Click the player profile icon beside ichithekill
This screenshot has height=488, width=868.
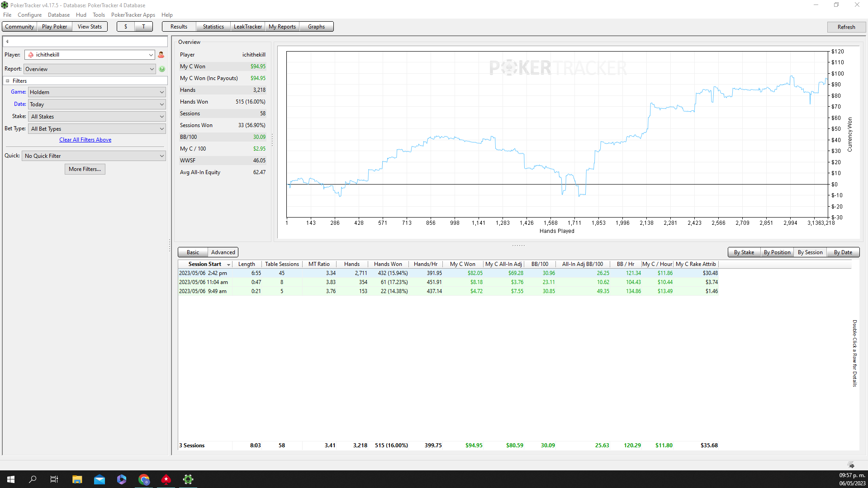(161, 55)
